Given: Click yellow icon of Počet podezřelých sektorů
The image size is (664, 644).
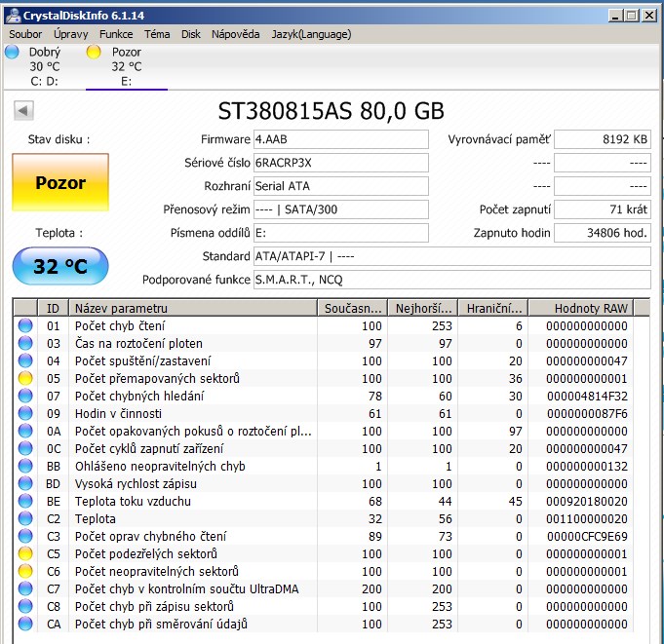Looking at the screenshot, I should 25,553.
